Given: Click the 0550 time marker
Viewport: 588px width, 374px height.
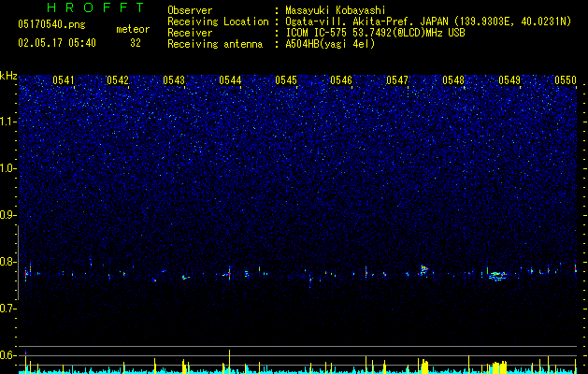Looking at the screenshot, I should click(x=566, y=80).
